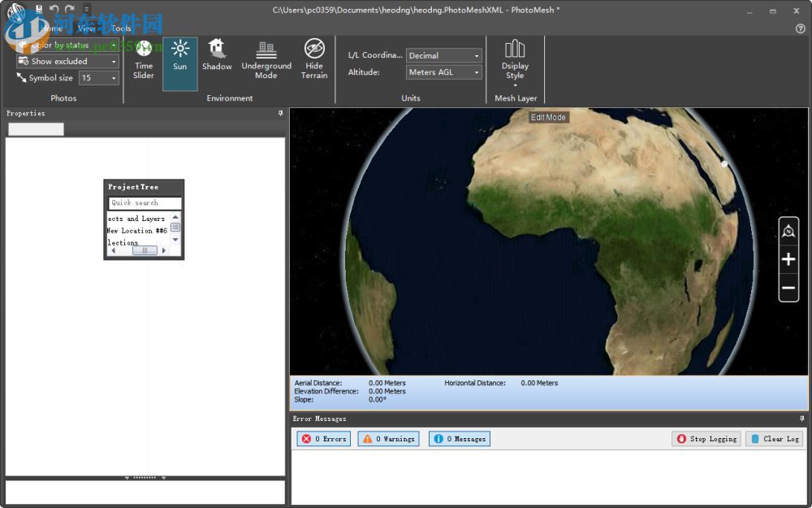Click the Stop Logging button

pos(706,439)
